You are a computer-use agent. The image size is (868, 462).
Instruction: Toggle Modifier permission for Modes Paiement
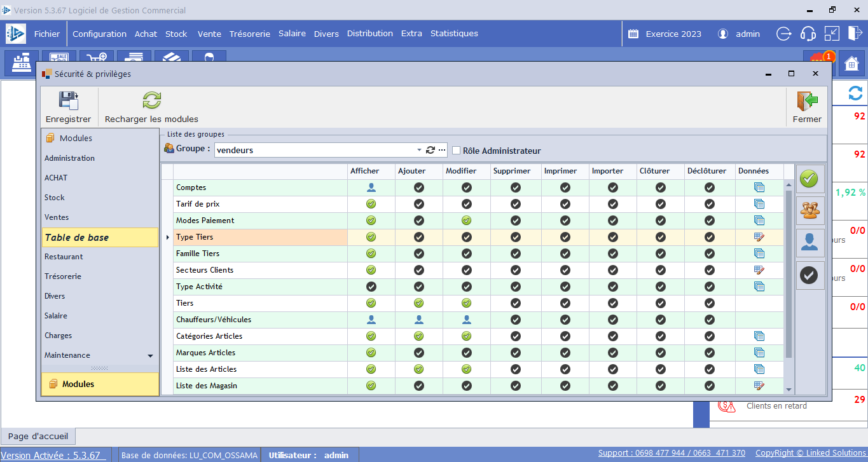[x=466, y=221]
